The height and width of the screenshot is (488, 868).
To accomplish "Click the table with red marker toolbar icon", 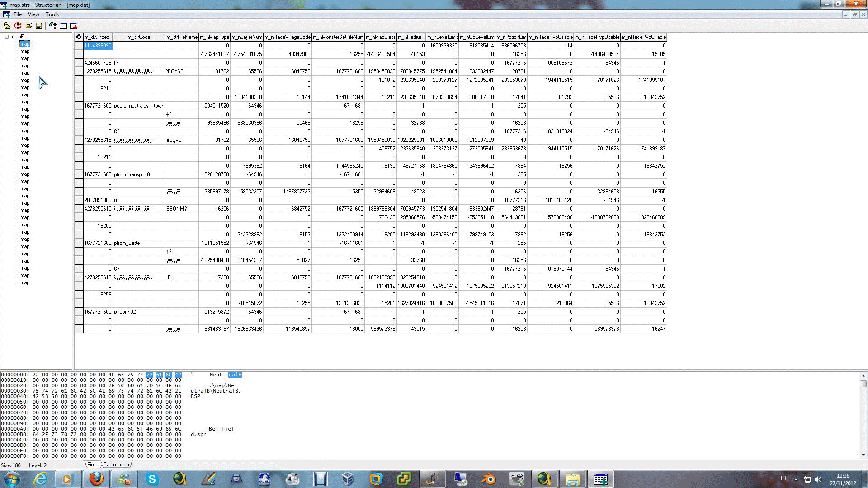I will tap(74, 26).
